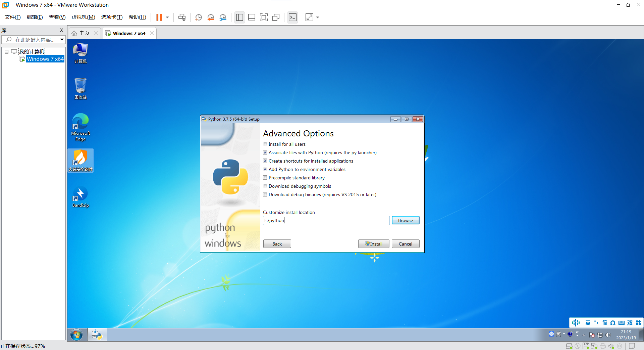Click Send Ctrl+Alt+Del toolbar icon
The height and width of the screenshot is (350, 644).
pos(182,17)
